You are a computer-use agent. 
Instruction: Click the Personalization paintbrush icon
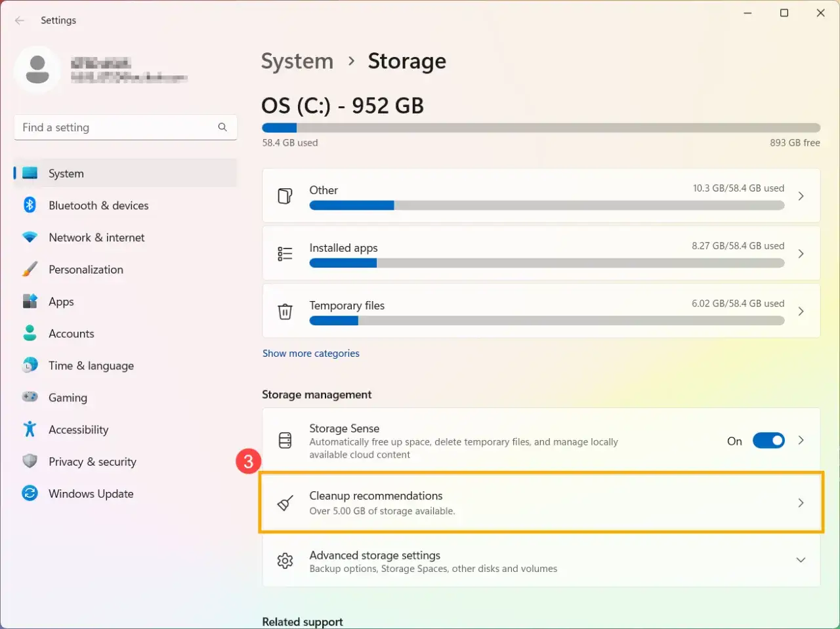(30, 270)
